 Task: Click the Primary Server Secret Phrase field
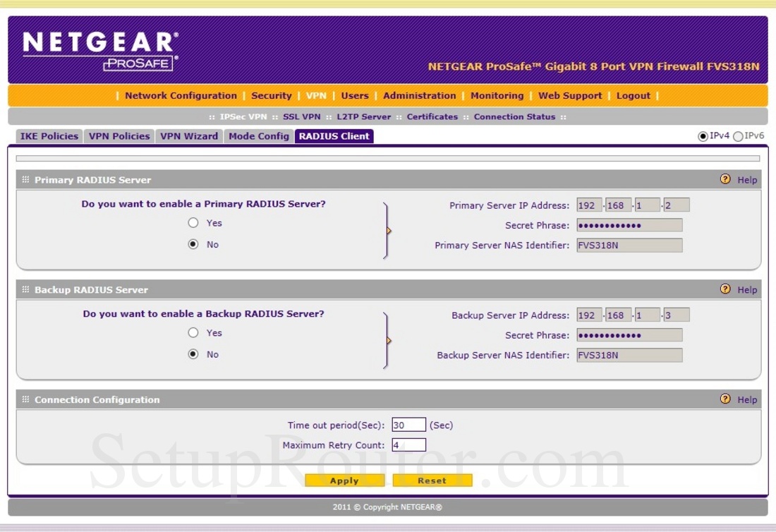[x=629, y=225]
